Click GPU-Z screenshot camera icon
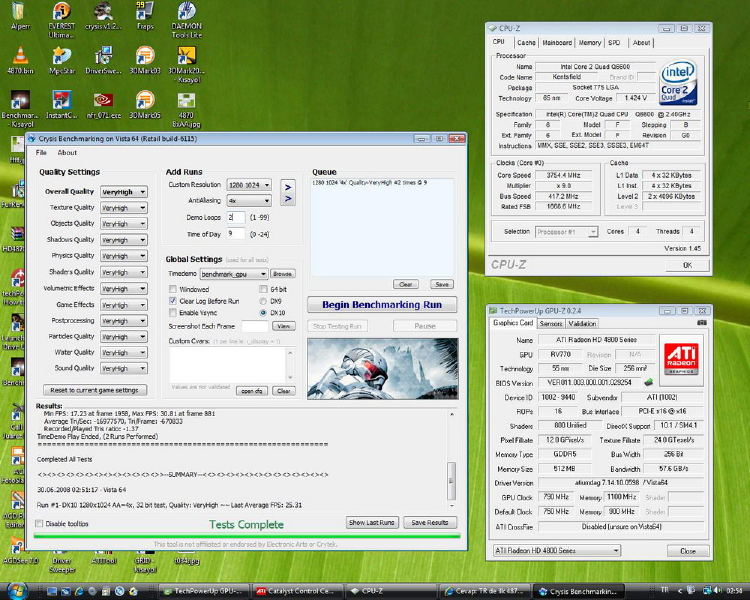Image resolution: width=750 pixels, height=600 pixels. tap(702, 322)
